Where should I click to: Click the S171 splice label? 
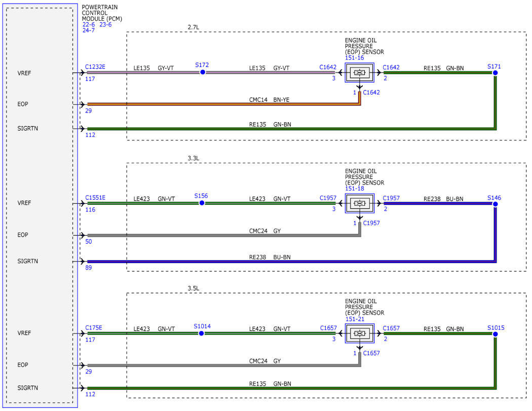click(x=494, y=66)
